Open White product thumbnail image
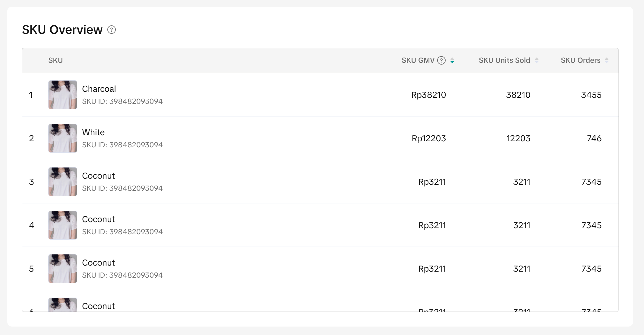 (63, 138)
